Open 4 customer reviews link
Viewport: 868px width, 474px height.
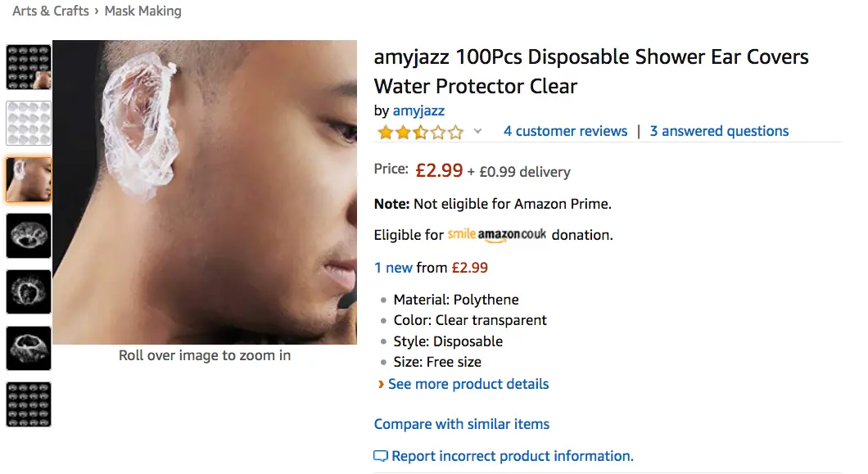coord(565,131)
